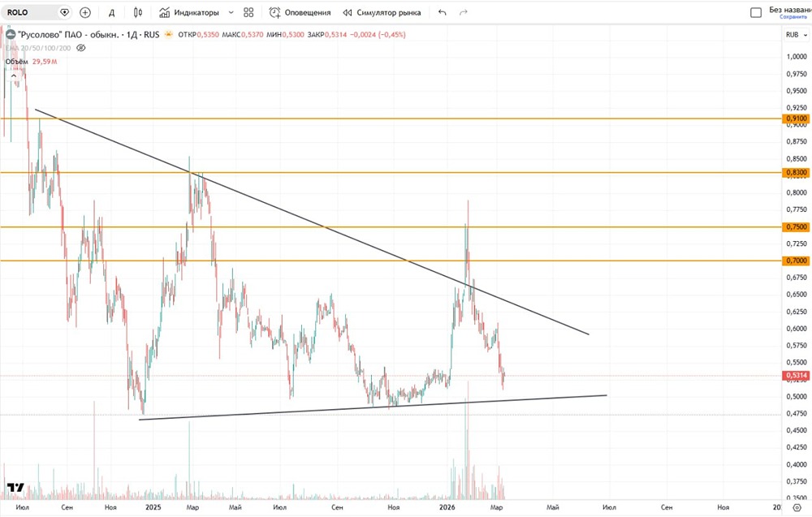Redo the chart action
This screenshot has height=517, width=812.
[464, 12]
